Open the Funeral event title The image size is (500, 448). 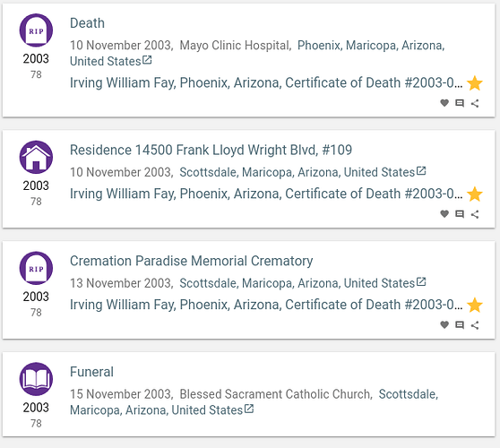click(x=91, y=372)
